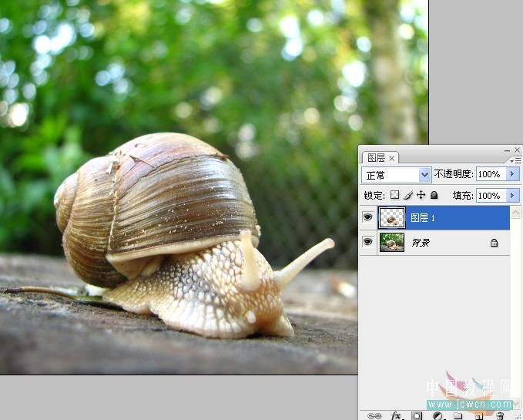Viewport: 523px width, 420px height.
Task: Create new fill or adjustment layer
Action: (438, 415)
